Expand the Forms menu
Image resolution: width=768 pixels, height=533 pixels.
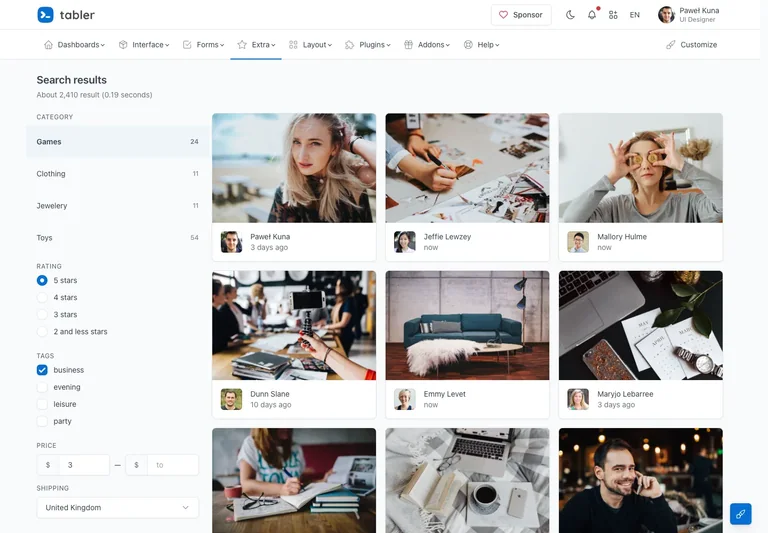pyautogui.click(x=203, y=45)
